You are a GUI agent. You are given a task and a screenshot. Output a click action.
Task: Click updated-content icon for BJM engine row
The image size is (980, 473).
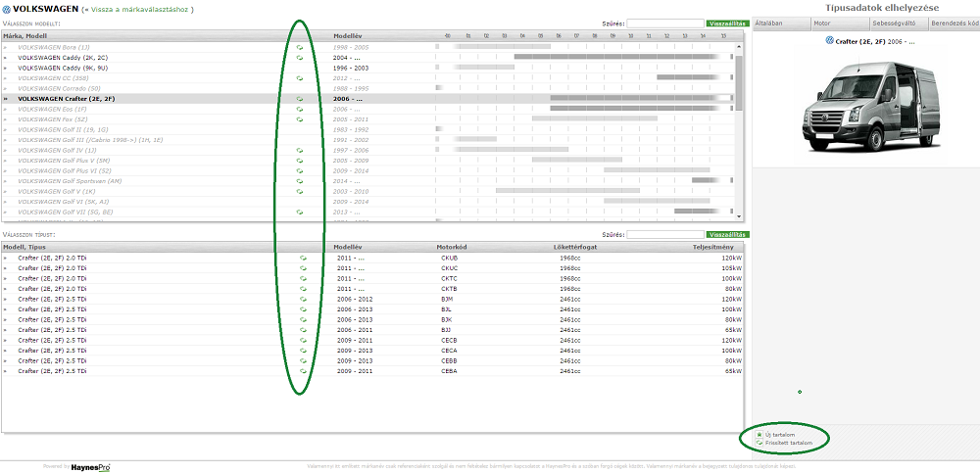[x=303, y=299]
